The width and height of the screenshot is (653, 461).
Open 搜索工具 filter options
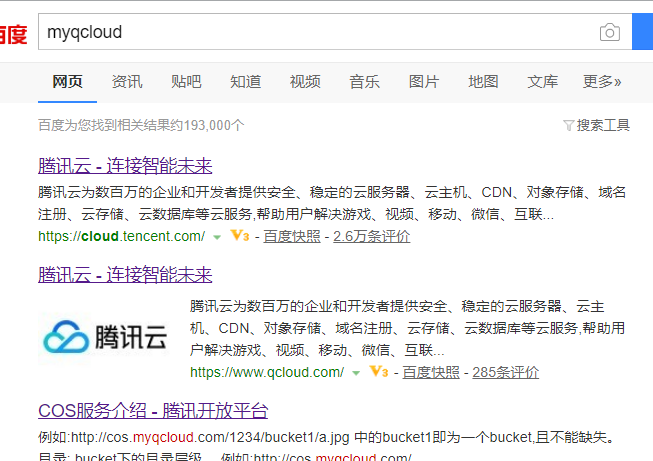click(x=603, y=125)
